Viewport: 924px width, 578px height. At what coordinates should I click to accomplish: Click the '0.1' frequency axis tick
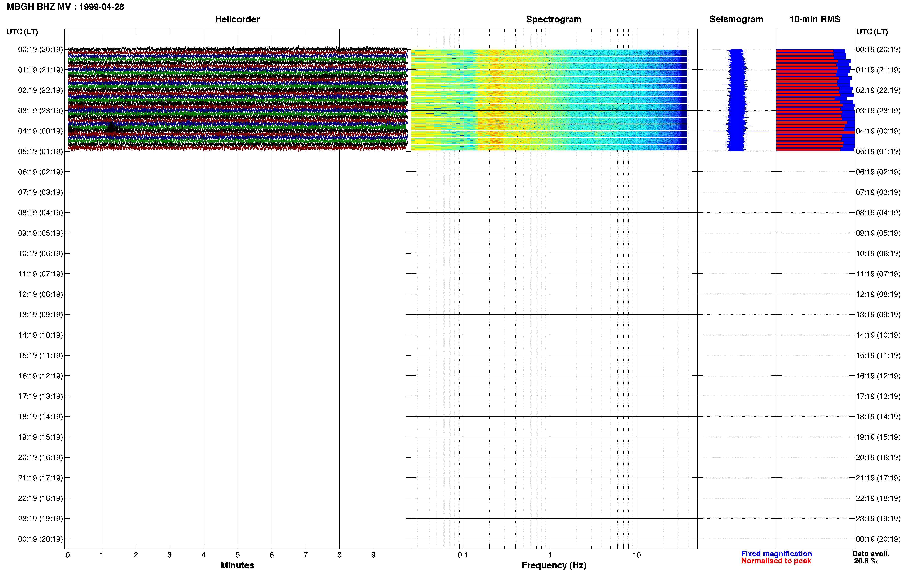463,555
